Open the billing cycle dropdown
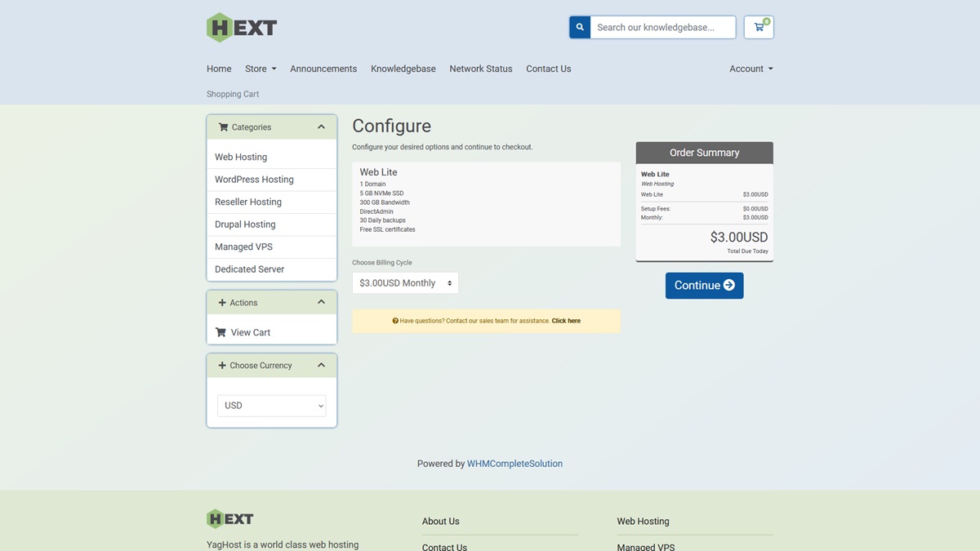Screen dimensions: 980x551 click(405, 283)
